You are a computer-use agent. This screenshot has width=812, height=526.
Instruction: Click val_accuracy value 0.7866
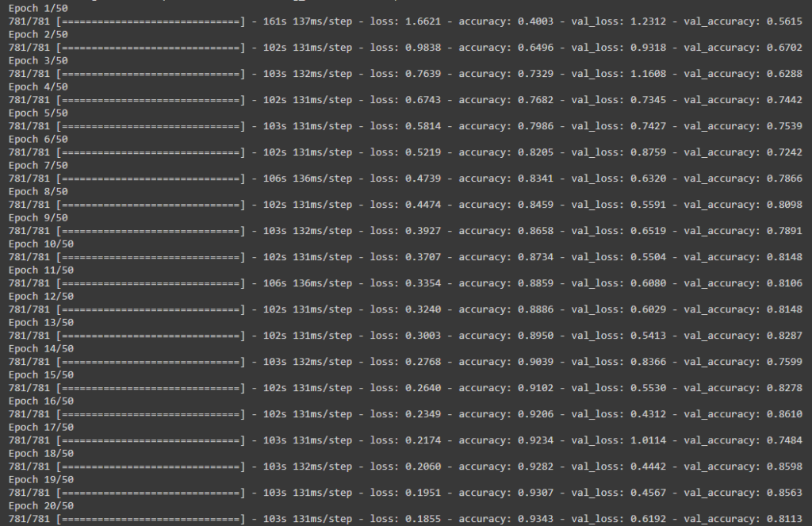(784, 179)
